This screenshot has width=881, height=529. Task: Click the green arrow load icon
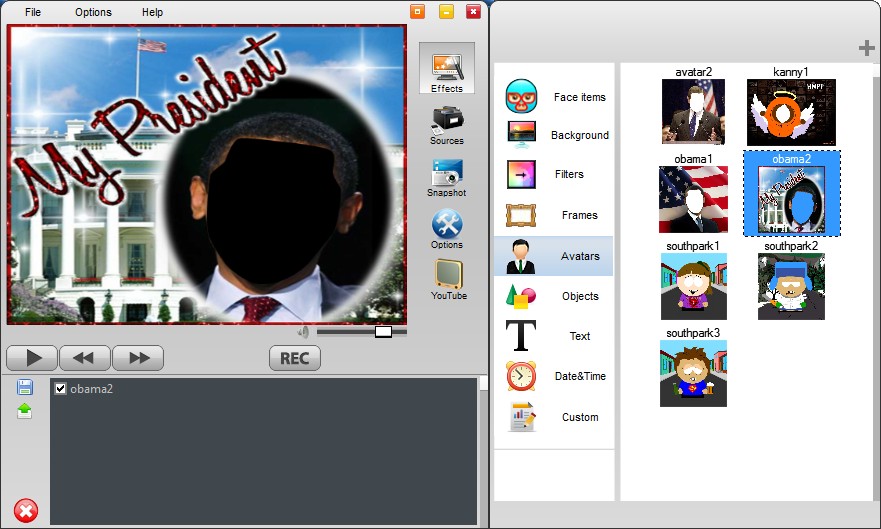[x=25, y=411]
